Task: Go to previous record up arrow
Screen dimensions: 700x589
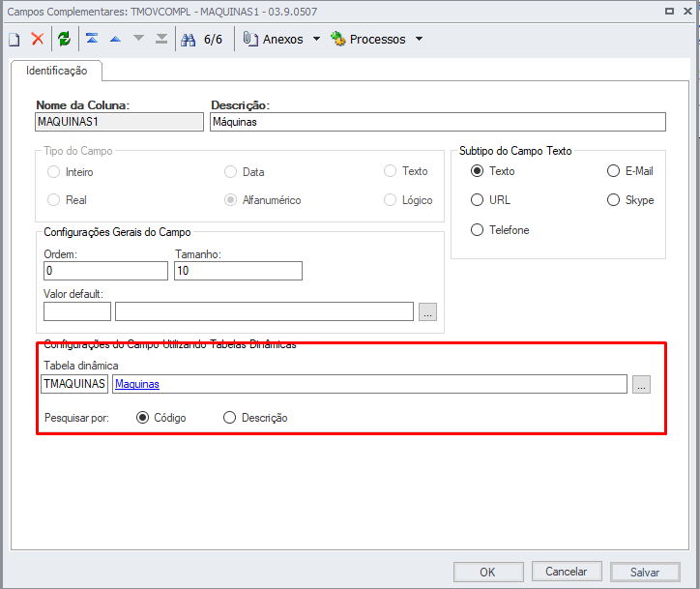Action: tap(115, 39)
